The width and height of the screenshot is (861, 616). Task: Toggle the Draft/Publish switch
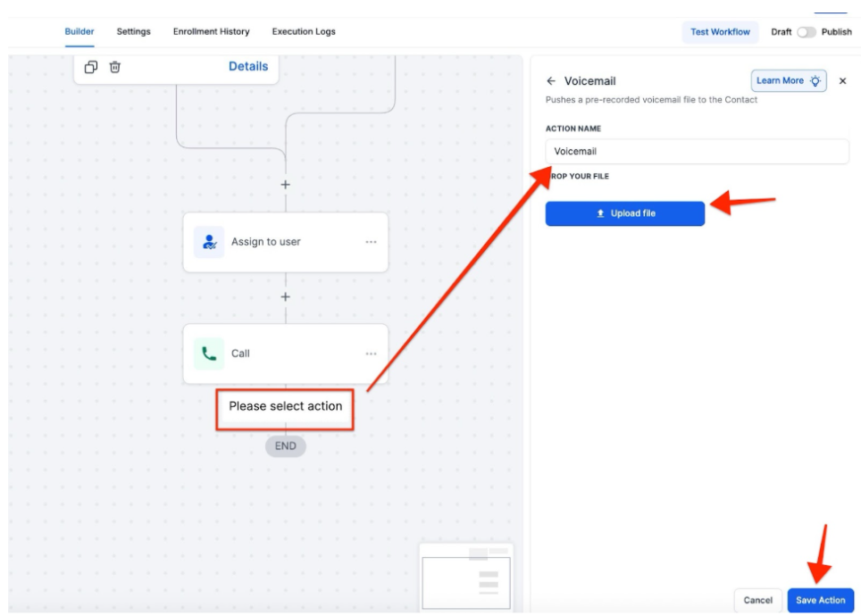coord(807,32)
